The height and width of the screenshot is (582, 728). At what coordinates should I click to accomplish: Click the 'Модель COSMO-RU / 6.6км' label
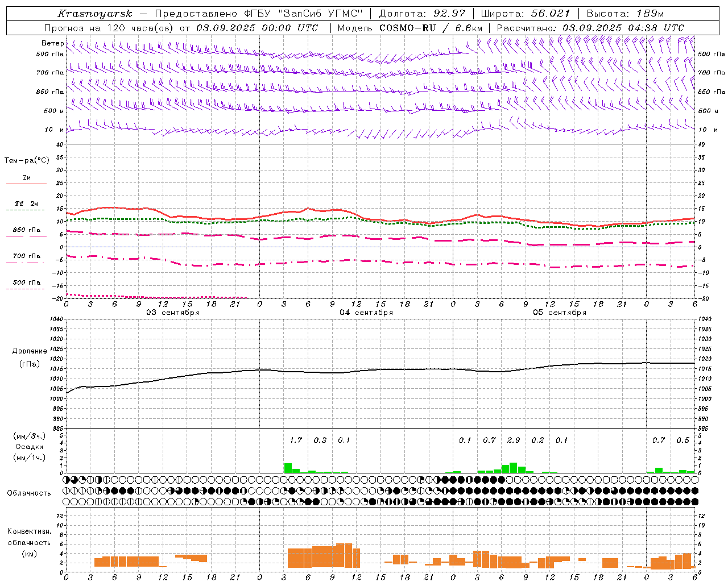[410, 28]
